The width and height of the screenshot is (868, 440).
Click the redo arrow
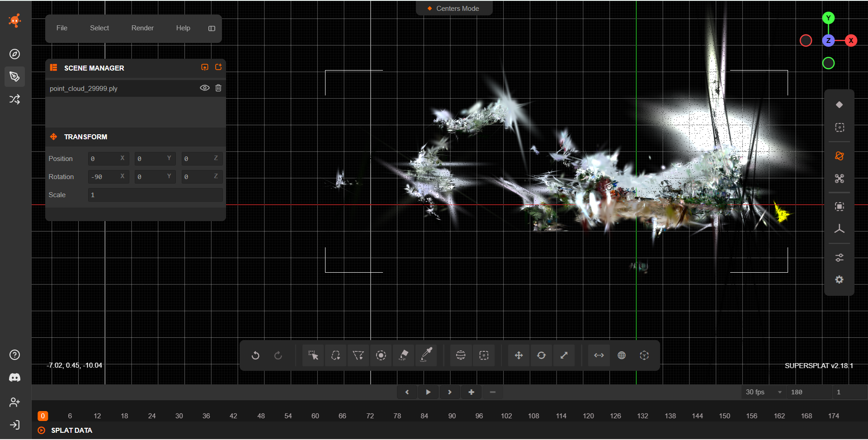point(278,355)
